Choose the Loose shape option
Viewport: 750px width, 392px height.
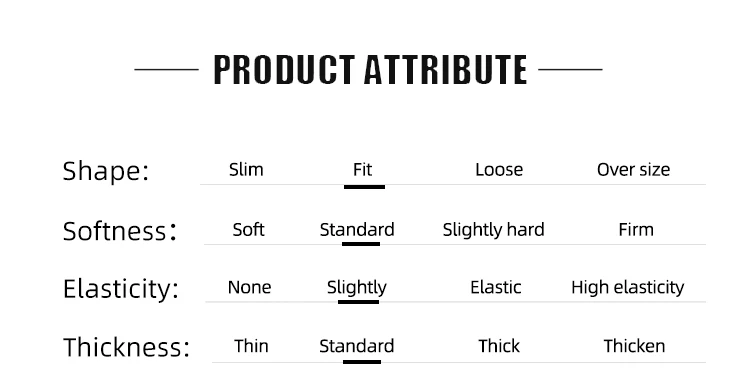point(499,170)
